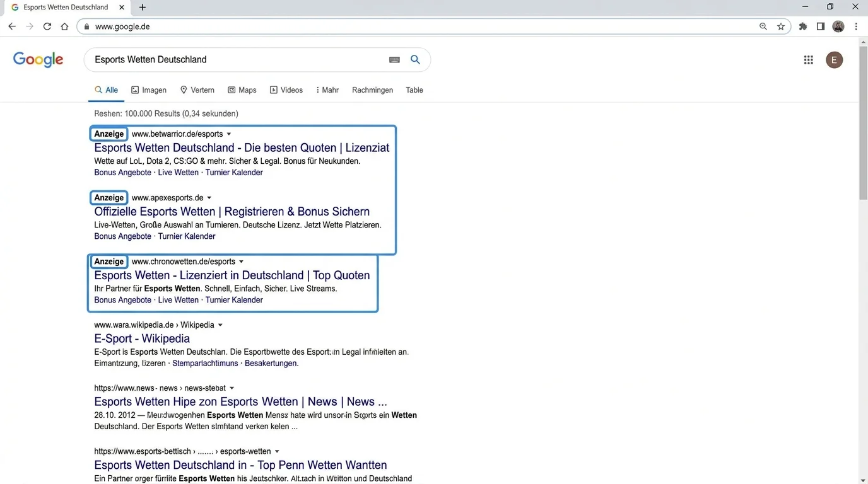
Task: Click Anzeige label on chronowetten ad
Action: (x=109, y=262)
